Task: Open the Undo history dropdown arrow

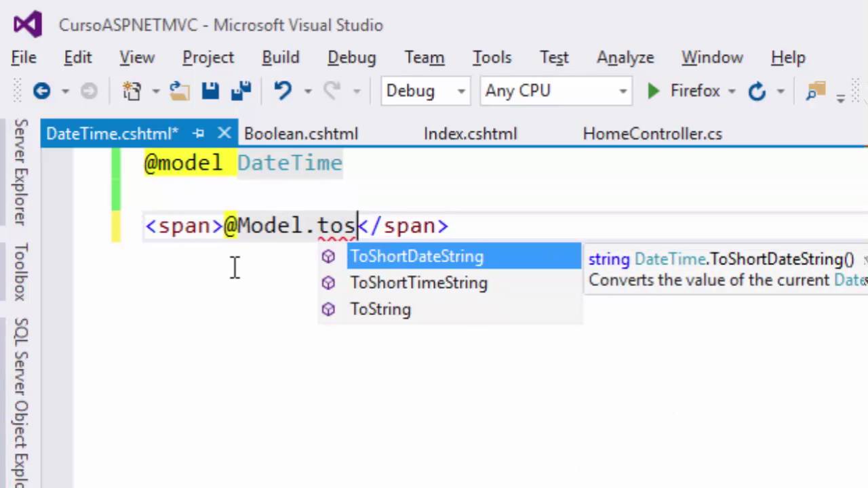Action: pos(307,91)
